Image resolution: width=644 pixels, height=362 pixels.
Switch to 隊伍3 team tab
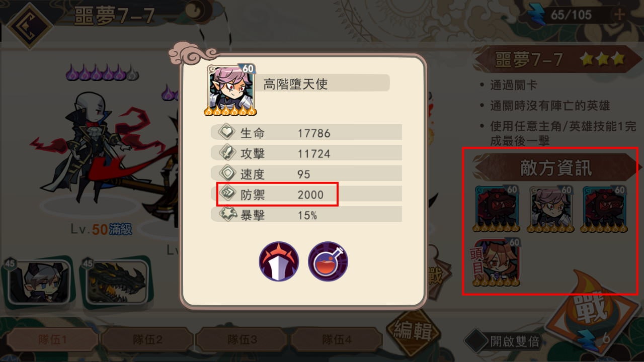click(x=243, y=340)
